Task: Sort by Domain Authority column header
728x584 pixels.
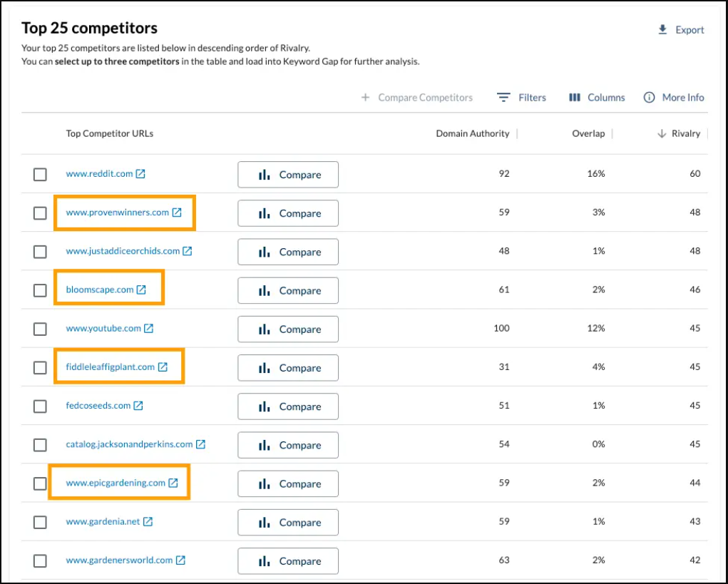Action: coord(472,133)
